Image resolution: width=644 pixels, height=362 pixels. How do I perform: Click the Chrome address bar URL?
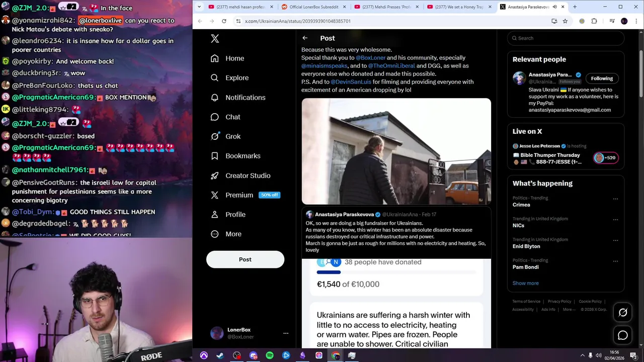(298, 21)
